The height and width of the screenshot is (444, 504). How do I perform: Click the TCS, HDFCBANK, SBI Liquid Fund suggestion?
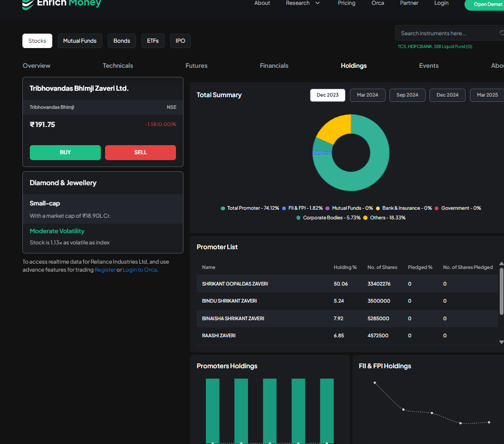pyautogui.click(x=435, y=46)
